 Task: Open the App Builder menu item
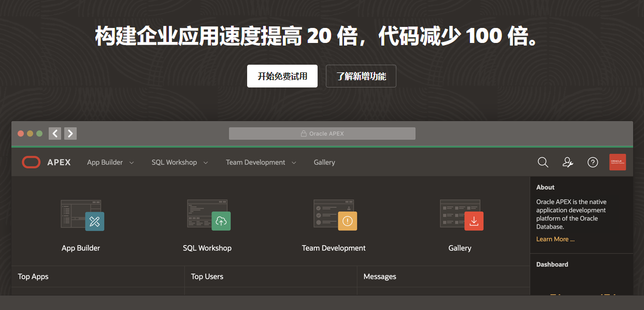click(x=105, y=163)
